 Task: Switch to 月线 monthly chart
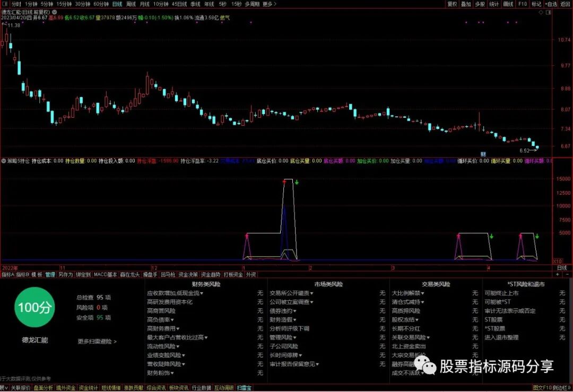145,4
